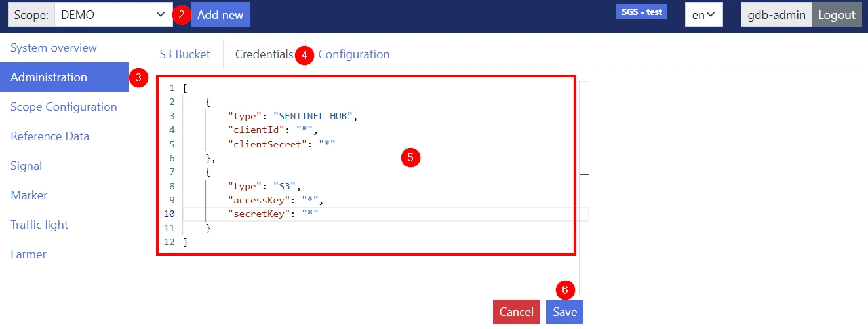Select Traffic light in the sidebar

pyautogui.click(x=39, y=225)
